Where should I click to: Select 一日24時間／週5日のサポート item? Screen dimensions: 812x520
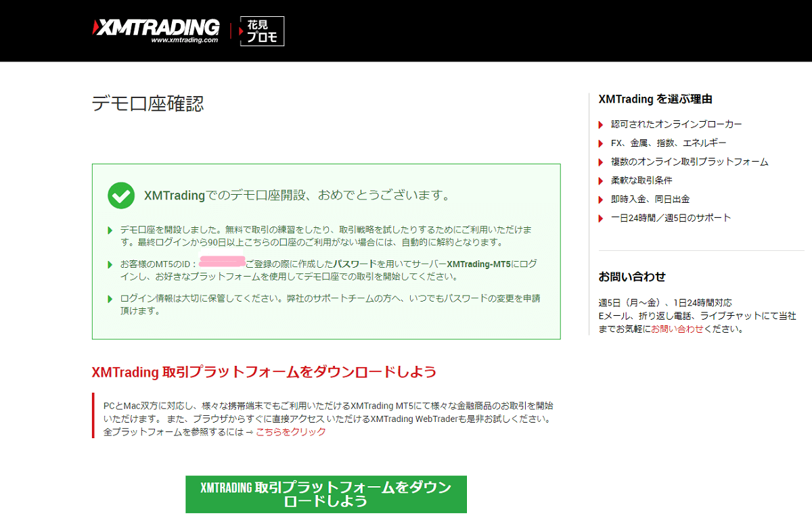pos(671,218)
